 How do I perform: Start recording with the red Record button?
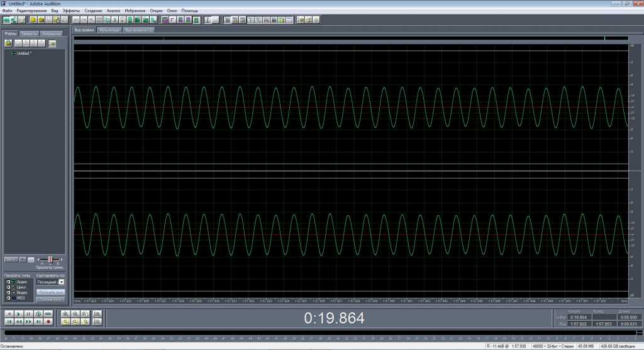[x=48, y=322]
